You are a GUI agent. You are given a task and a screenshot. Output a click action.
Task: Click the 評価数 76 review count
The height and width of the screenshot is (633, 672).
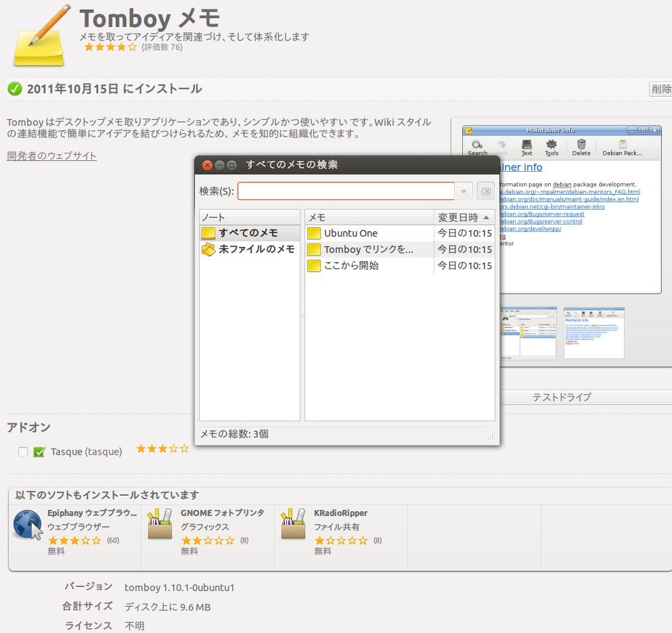tap(162, 47)
